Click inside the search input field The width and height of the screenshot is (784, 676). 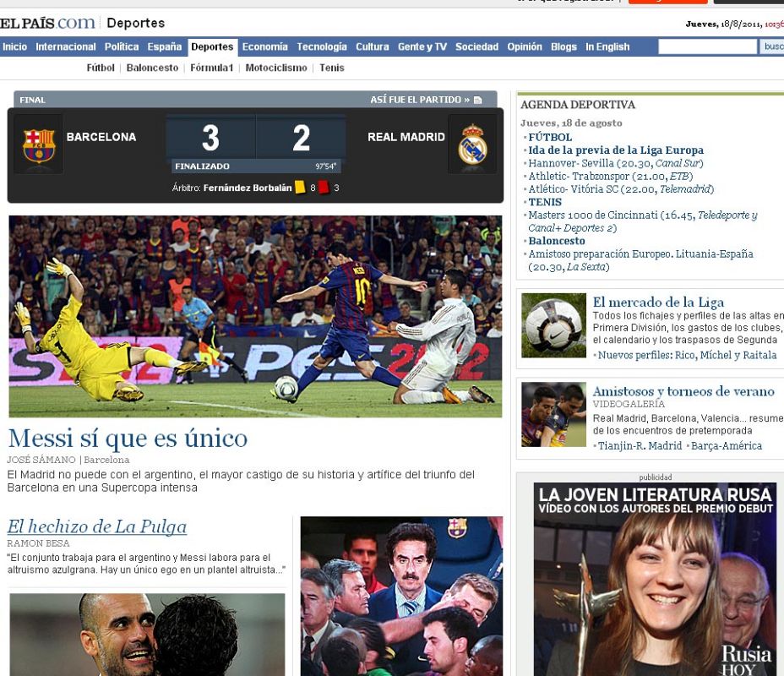click(x=707, y=46)
